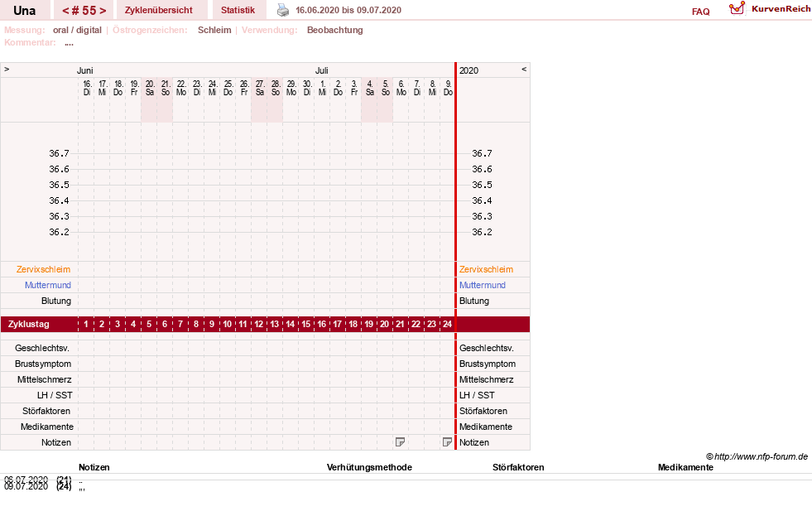Click the right-side LH / SST label
Screen dimensions: 812x516
(x=477, y=395)
